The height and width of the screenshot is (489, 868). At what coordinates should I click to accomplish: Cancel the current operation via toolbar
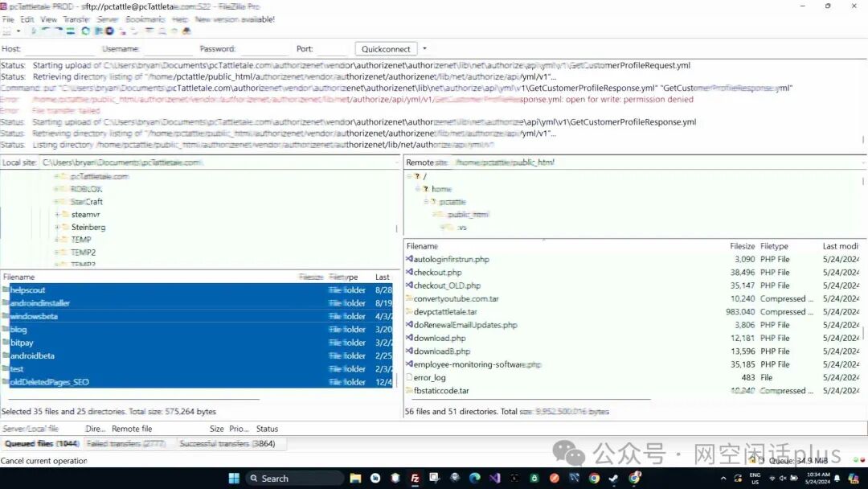(x=109, y=31)
